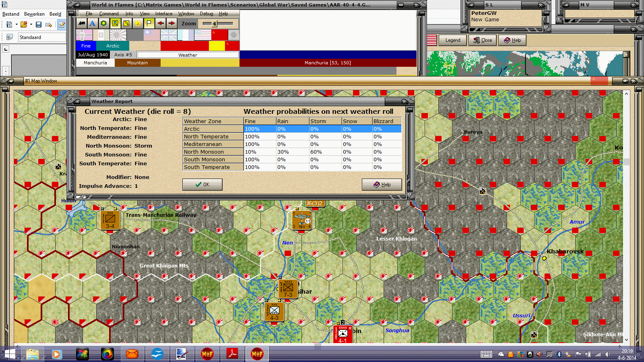Select the German flag icon
This screenshot has height=362, width=644.
pos(84,35)
